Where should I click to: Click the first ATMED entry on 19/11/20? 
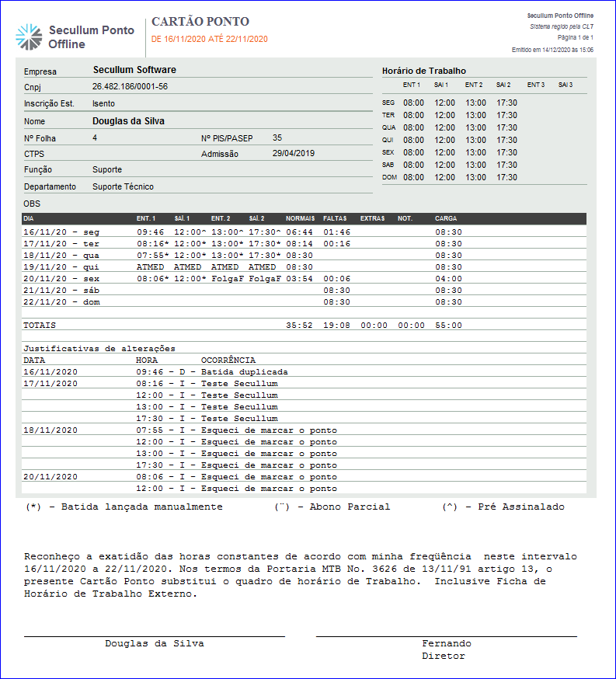(x=150, y=266)
